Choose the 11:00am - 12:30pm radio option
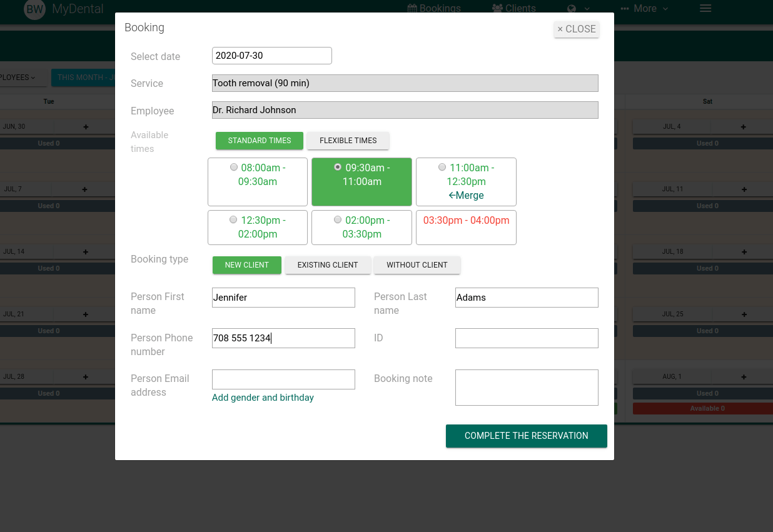773x532 pixels. pyautogui.click(x=442, y=168)
